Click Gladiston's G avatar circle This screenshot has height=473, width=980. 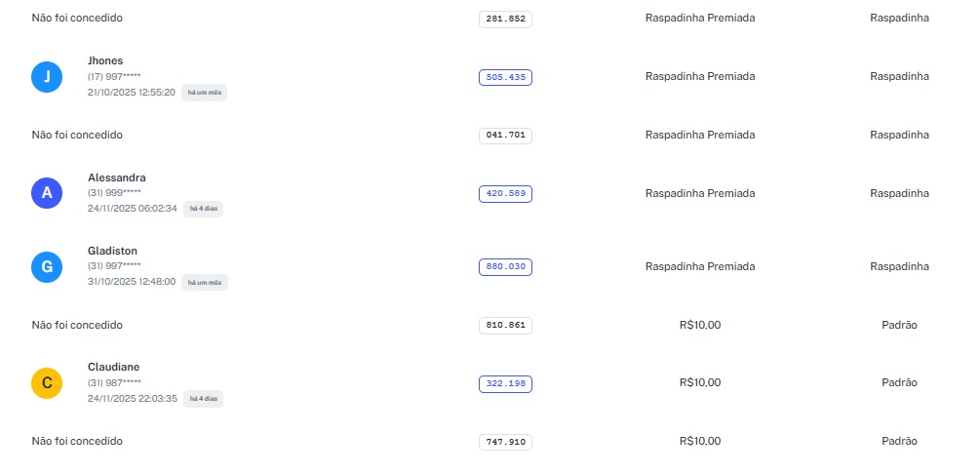pyautogui.click(x=47, y=267)
